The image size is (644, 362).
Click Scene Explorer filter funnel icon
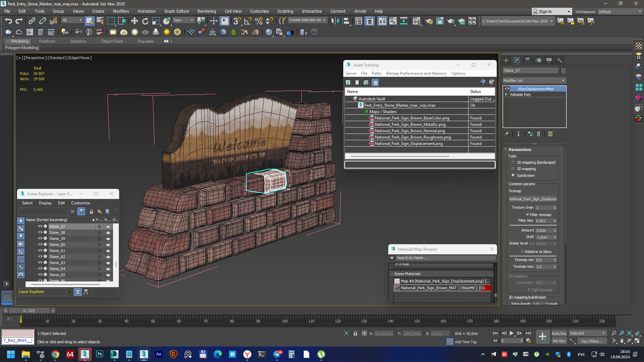tap(81, 211)
